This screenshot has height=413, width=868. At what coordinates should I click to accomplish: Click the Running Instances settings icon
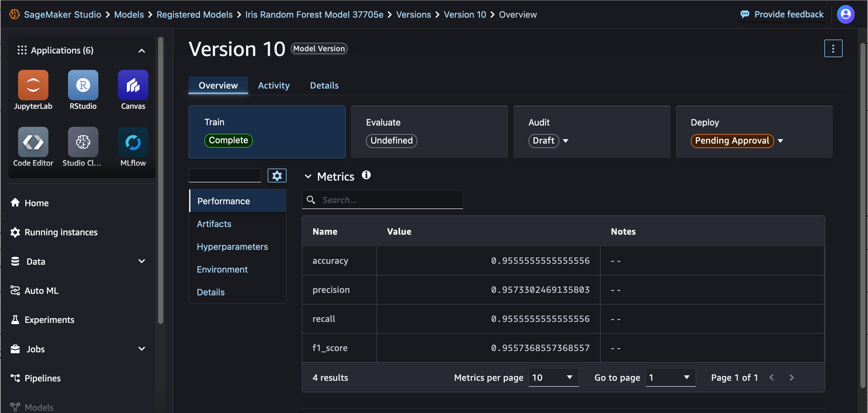coord(15,231)
